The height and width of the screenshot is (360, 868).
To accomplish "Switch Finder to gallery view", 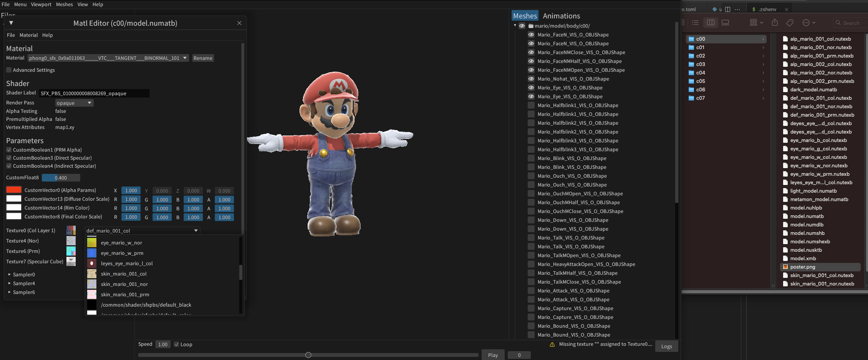I will [x=725, y=22].
